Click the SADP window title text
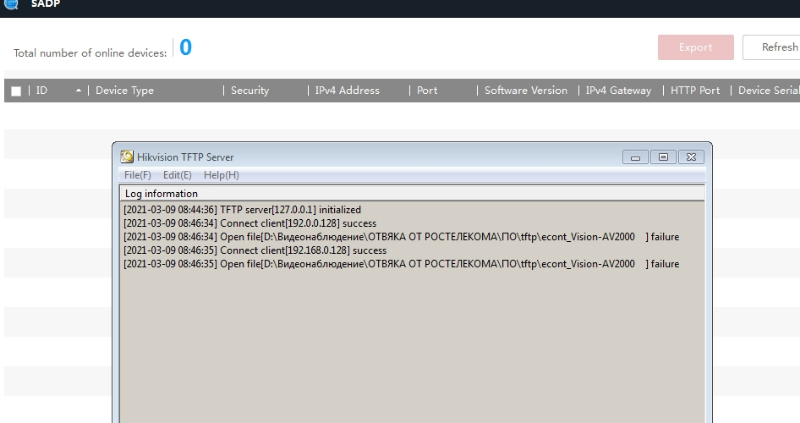This screenshot has height=423, width=800. pyautogui.click(x=45, y=4)
